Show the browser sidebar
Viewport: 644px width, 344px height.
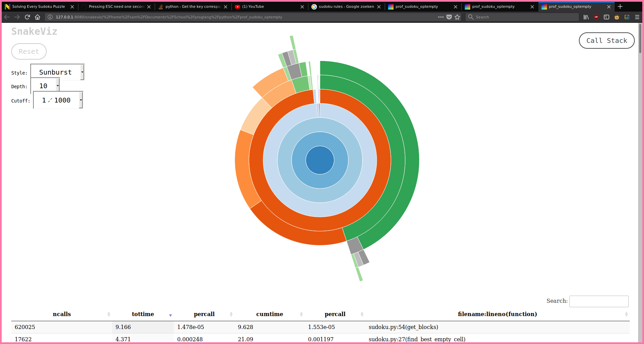[607, 17]
